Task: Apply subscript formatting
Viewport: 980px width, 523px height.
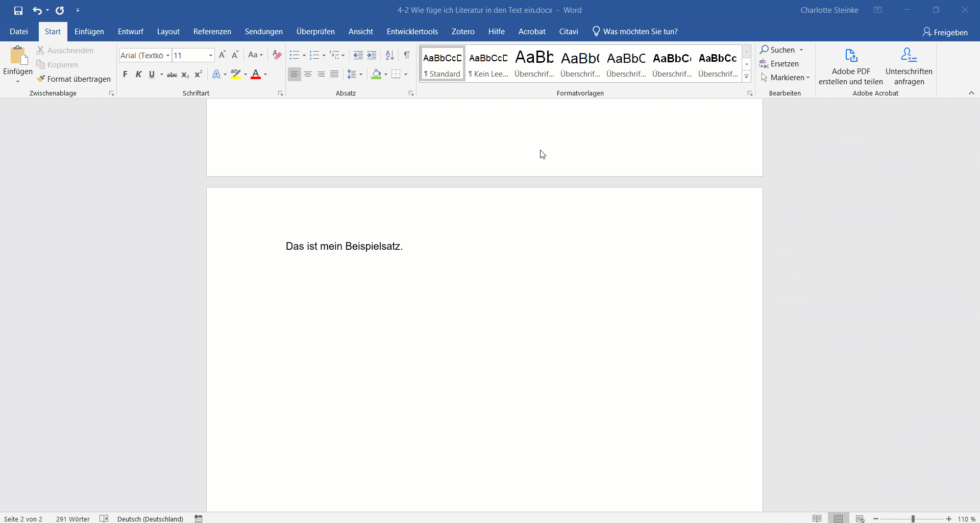Action: point(185,75)
